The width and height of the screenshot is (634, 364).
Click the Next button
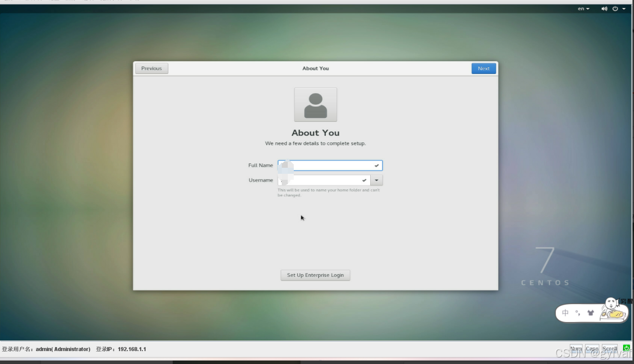(484, 68)
